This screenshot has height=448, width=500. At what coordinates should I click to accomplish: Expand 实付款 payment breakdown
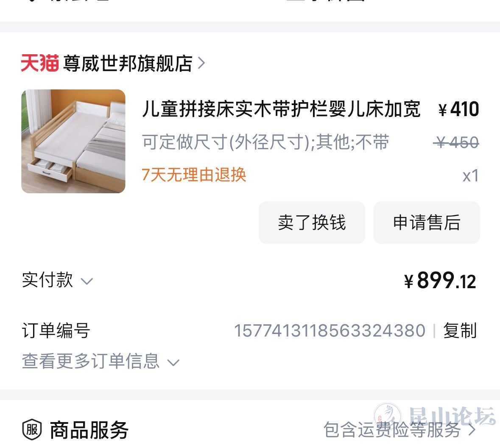coord(57,280)
